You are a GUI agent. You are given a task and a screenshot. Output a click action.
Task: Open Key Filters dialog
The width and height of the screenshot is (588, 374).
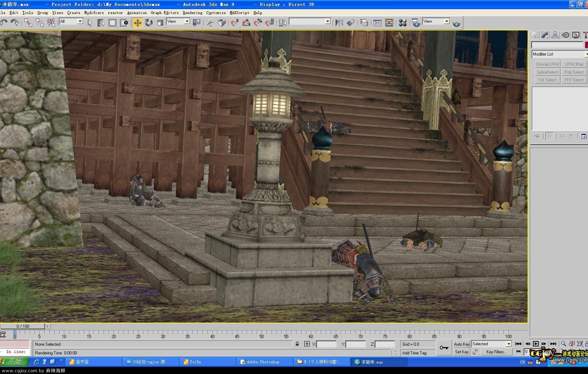coord(496,352)
